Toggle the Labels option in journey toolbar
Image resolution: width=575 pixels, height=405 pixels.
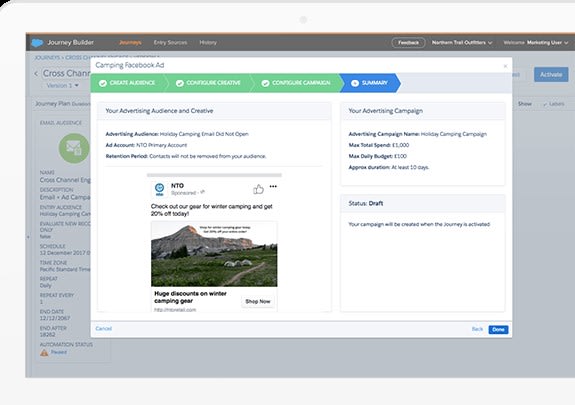[554, 104]
